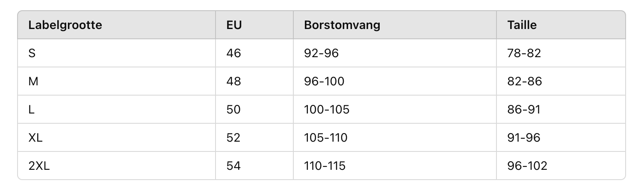Click the size S label cell
The image size is (644, 192).
point(32,53)
